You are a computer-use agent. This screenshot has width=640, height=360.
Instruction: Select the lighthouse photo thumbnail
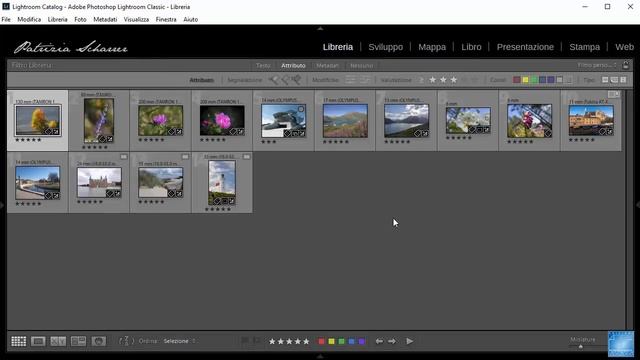point(222,182)
